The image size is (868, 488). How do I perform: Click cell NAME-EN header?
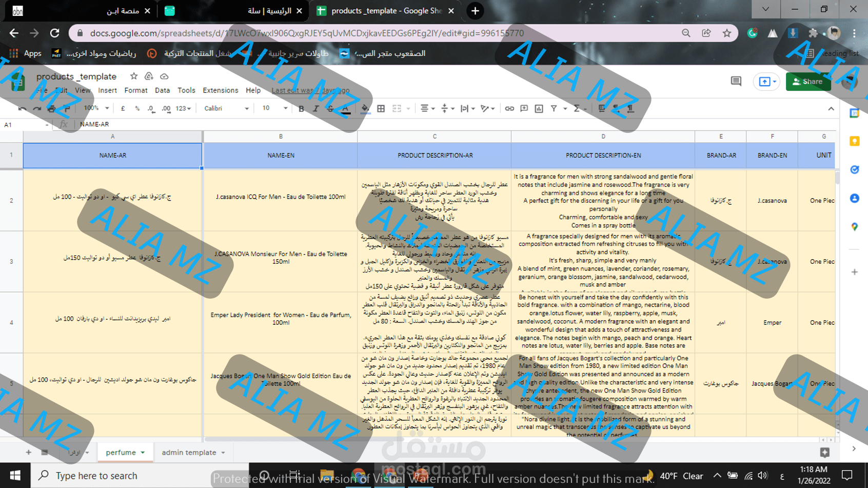[x=281, y=155]
